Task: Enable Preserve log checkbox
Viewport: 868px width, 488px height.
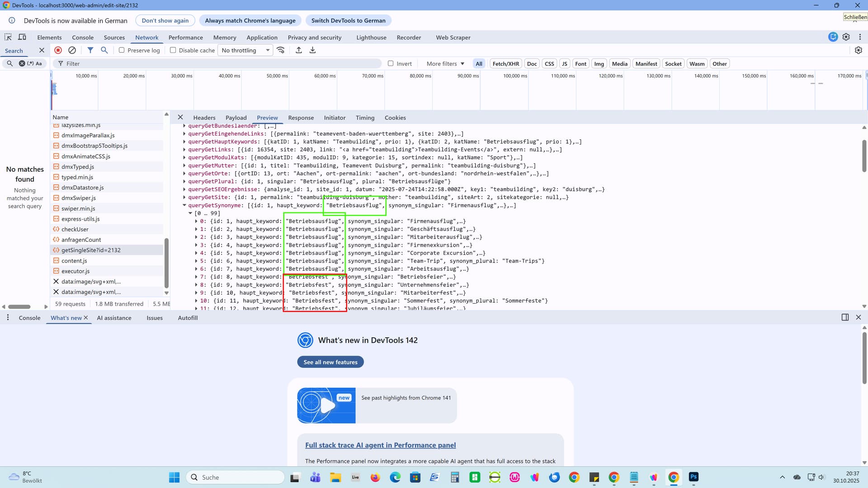Action: tap(122, 50)
